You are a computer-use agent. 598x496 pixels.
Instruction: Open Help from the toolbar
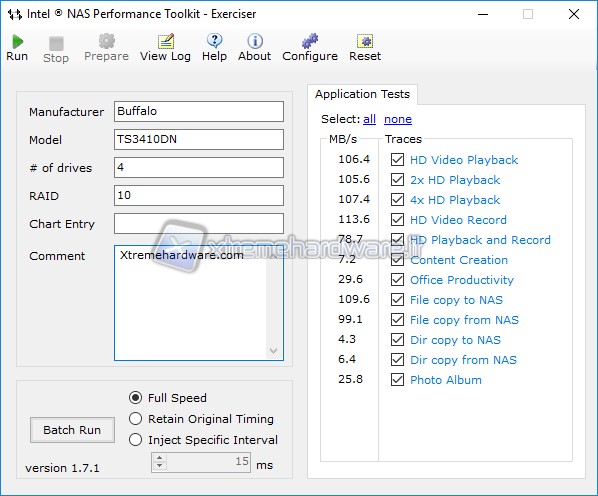tap(214, 41)
